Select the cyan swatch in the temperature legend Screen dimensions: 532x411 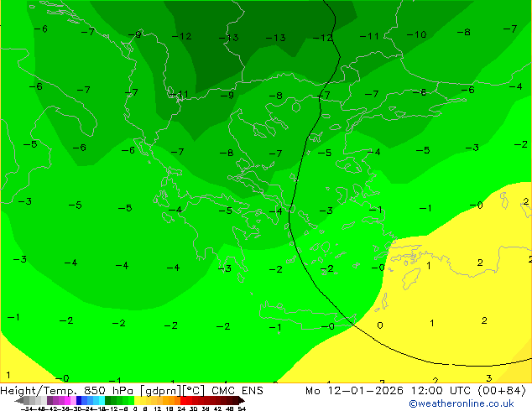(x=102, y=400)
